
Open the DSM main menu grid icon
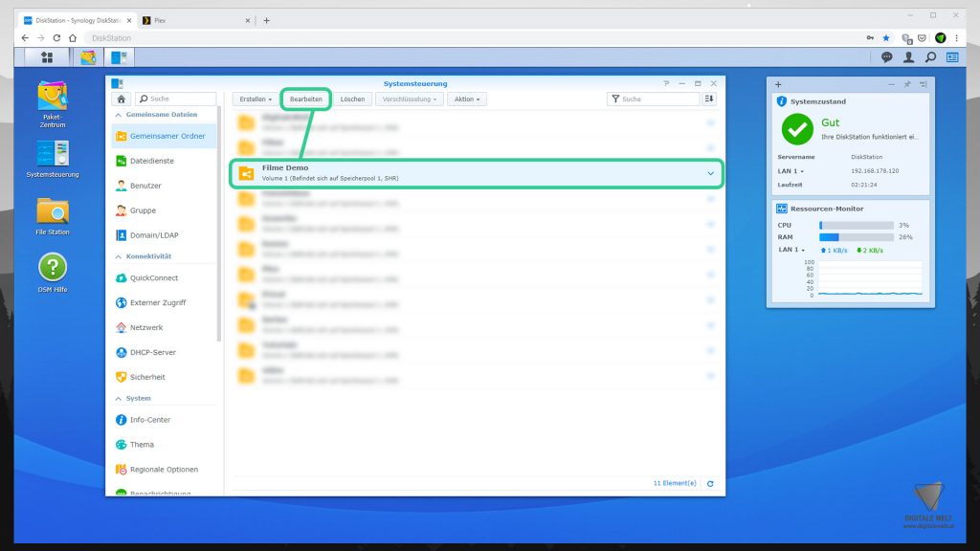click(x=47, y=57)
